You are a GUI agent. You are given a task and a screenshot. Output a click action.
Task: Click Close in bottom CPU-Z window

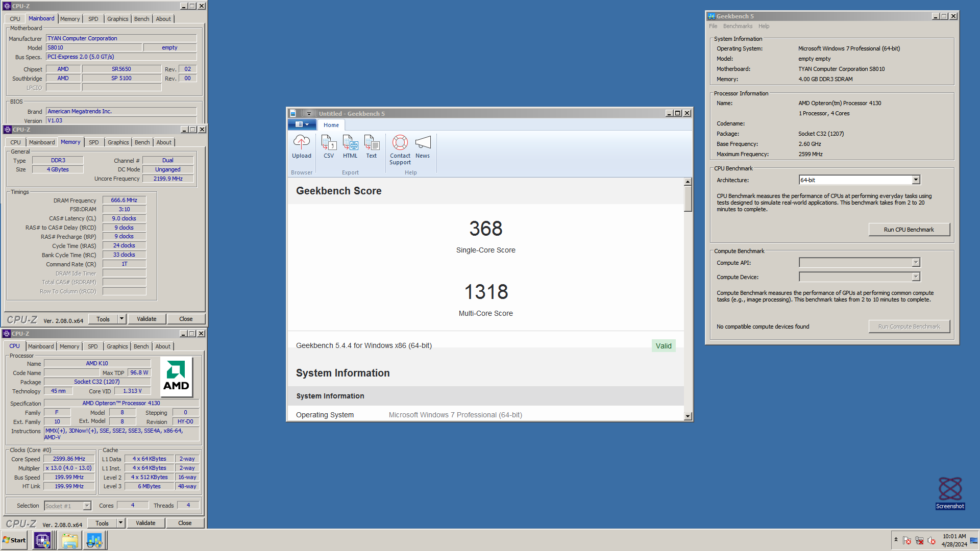coord(185,523)
